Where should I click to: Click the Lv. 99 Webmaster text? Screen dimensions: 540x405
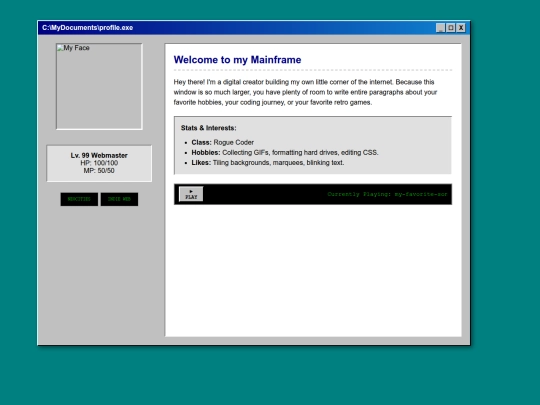(x=99, y=155)
